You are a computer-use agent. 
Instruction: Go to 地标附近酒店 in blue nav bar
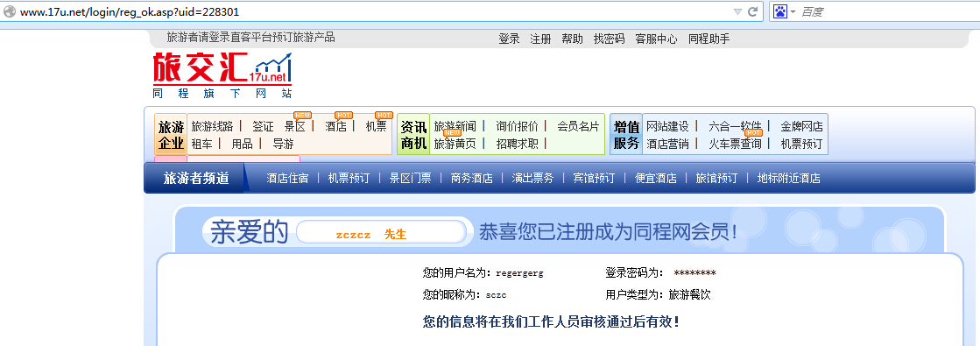pos(789,179)
